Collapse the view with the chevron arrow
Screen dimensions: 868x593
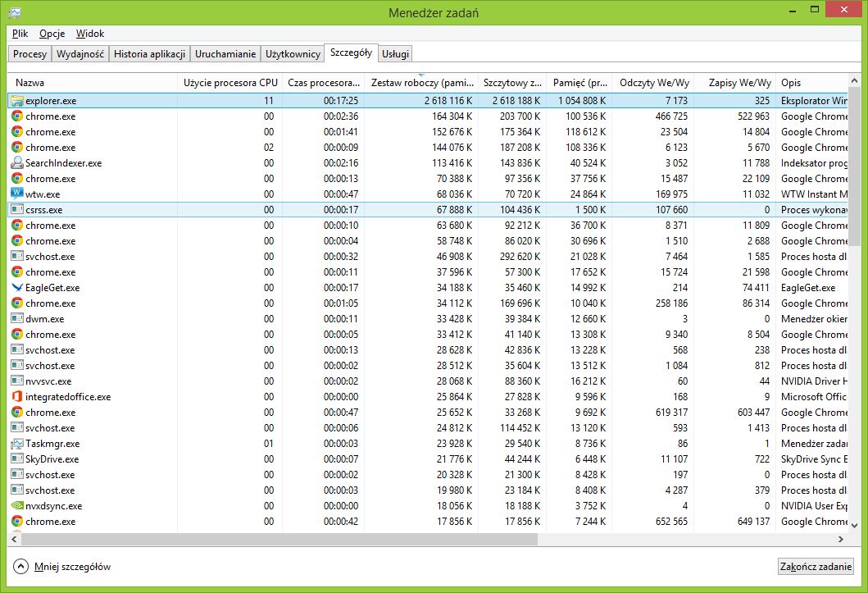(19, 566)
